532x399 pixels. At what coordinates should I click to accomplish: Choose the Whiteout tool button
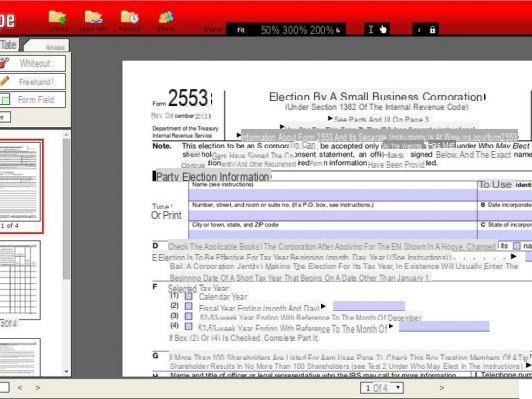[x=33, y=63]
